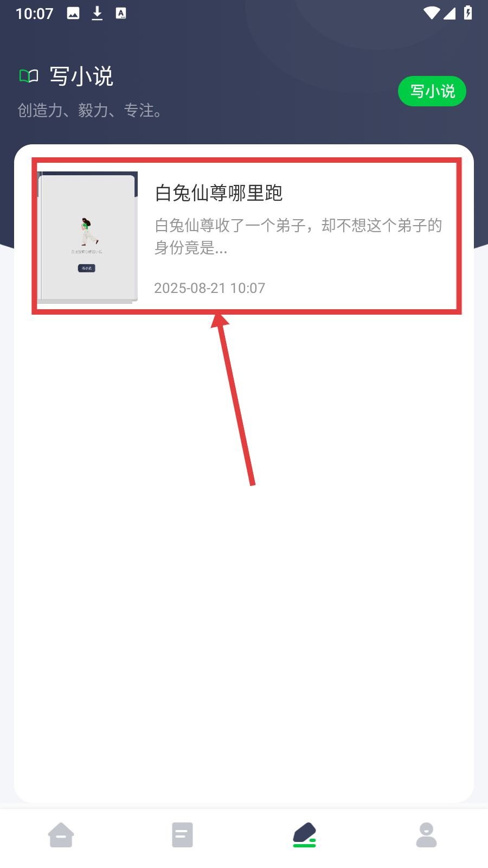Tap the Wi-Fi signal icon
The width and height of the screenshot is (488, 868).
click(x=432, y=13)
